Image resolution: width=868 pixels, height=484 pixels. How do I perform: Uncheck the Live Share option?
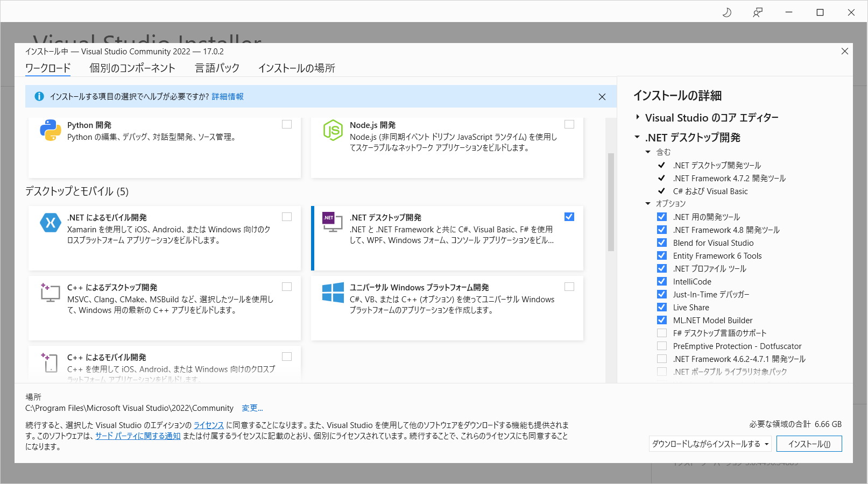tap(662, 307)
